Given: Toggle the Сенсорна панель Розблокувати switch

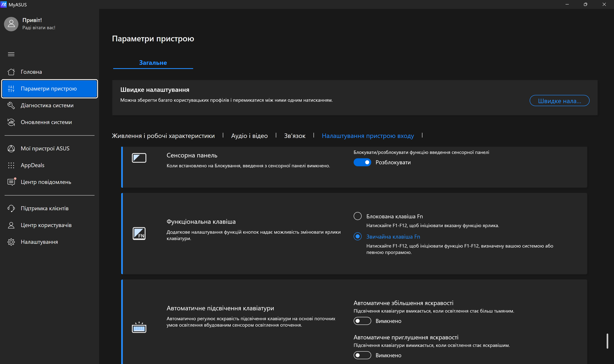Looking at the screenshot, I should [362, 162].
